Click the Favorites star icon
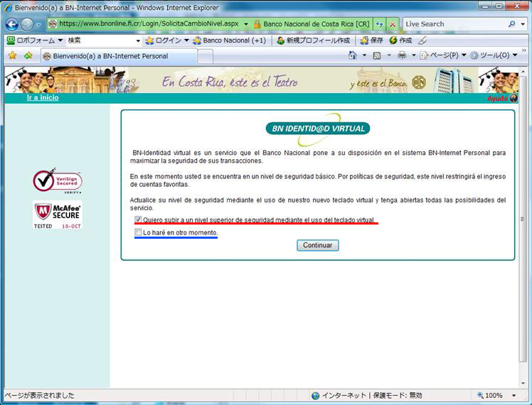This screenshot has width=532, height=405. tap(13, 55)
